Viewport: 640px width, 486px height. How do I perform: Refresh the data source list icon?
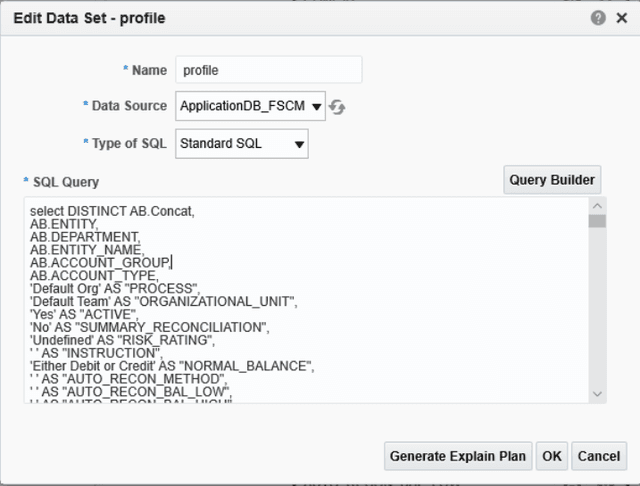338,107
